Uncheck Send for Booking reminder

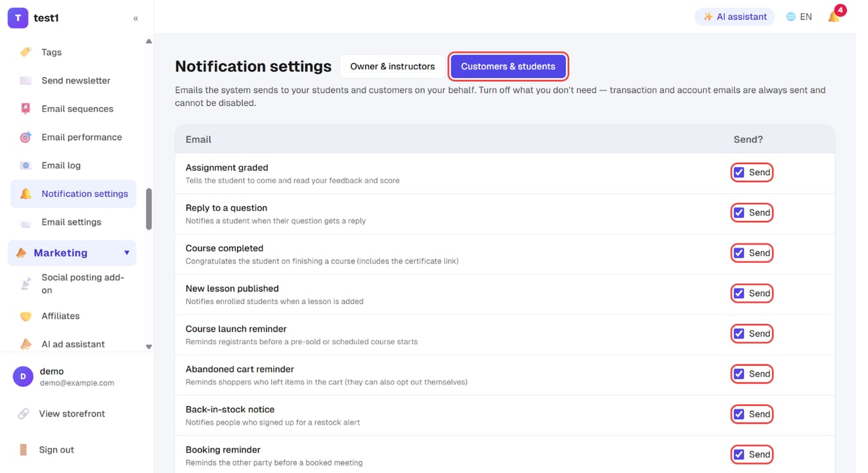pyautogui.click(x=739, y=455)
